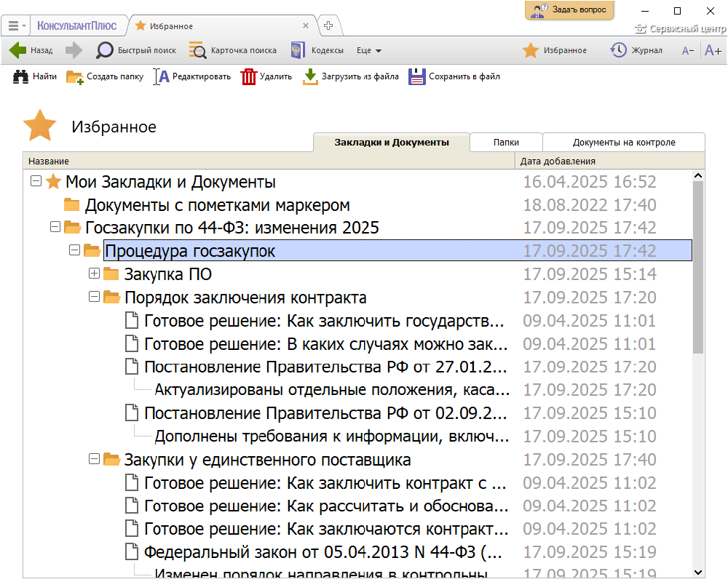Open the 'Еще' dropdown menu
Image resolution: width=728 pixels, height=582 pixels.
369,50
